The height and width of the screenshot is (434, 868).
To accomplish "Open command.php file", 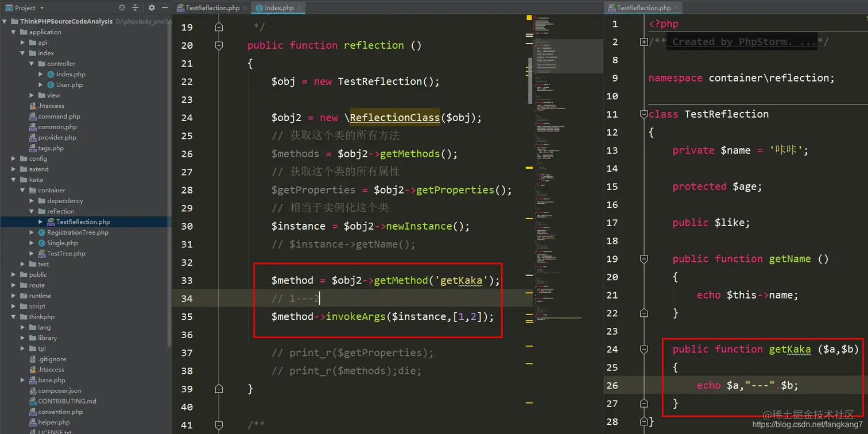I will coord(59,117).
